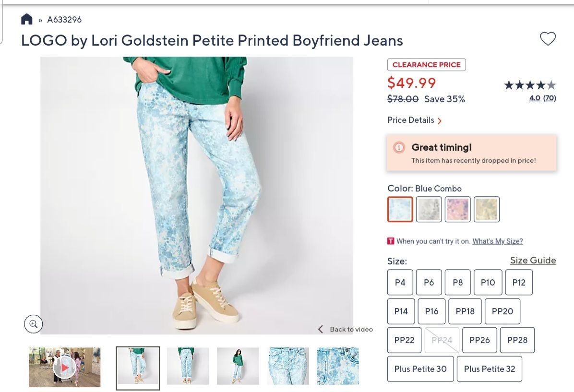574x392 pixels.
Task: Open the What's My Size link
Action: point(498,241)
